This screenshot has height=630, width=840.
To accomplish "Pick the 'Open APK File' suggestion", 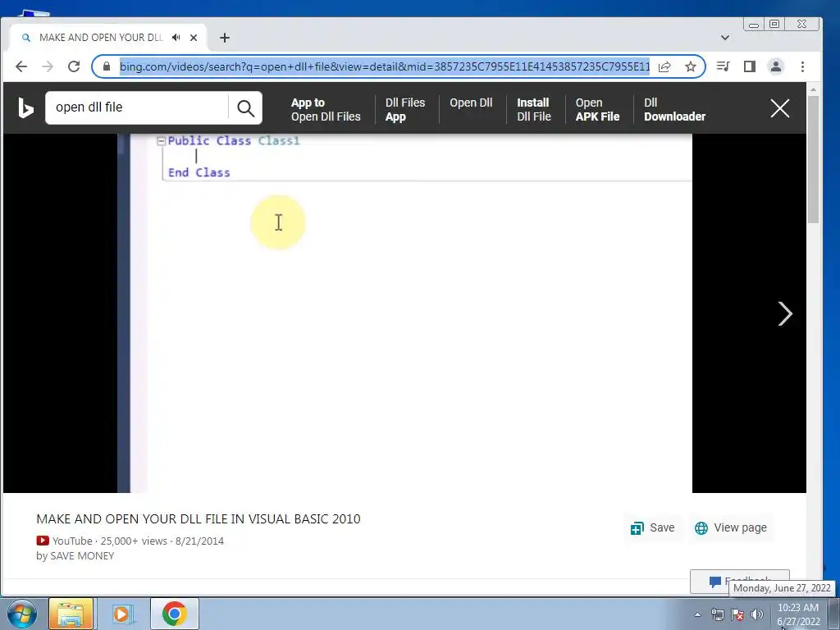I will 597,109.
